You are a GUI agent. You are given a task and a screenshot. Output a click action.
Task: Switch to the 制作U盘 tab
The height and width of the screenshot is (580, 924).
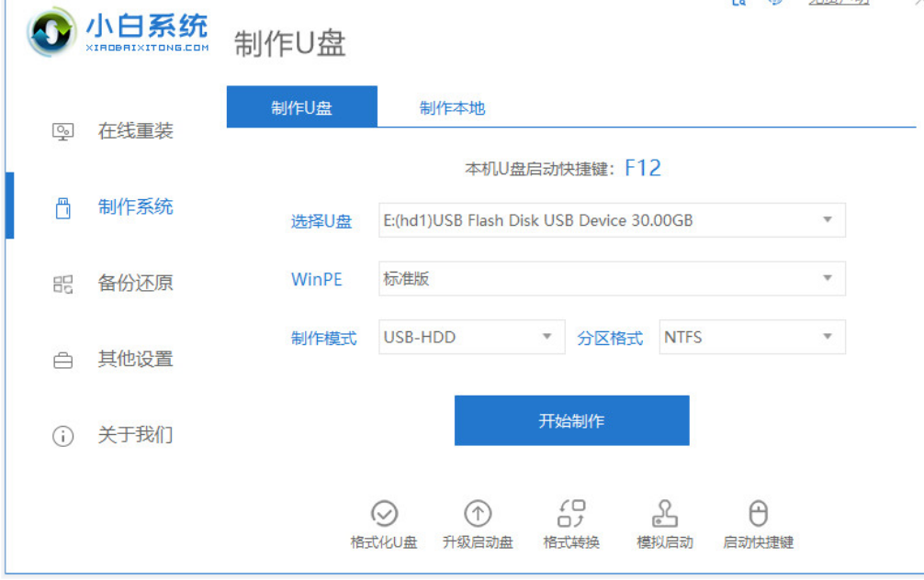pyautogui.click(x=301, y=107)
